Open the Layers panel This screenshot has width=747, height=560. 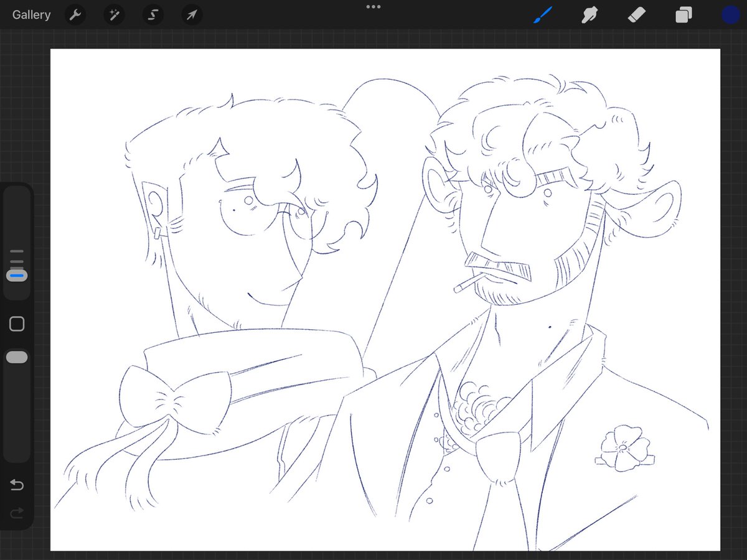[x=684, y=15]
